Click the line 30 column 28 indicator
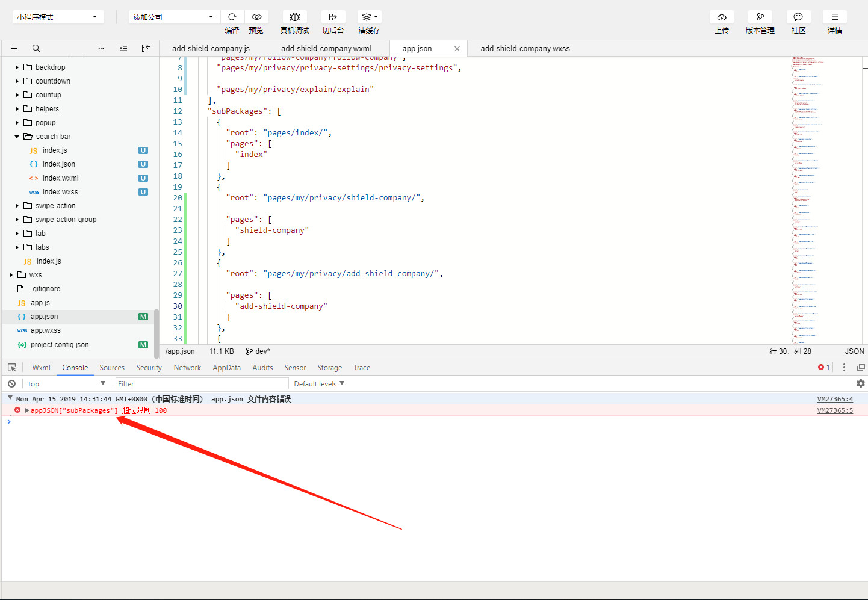 click(x=790, y=351)
